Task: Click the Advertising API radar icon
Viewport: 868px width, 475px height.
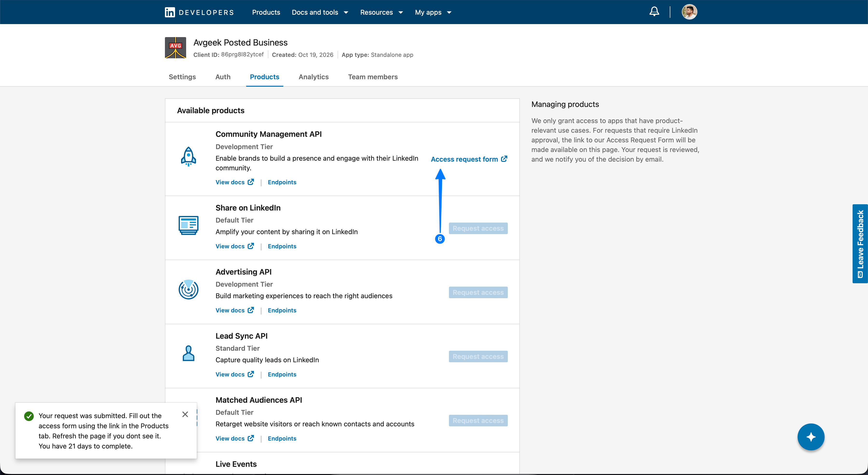Action: coord(188,289)
